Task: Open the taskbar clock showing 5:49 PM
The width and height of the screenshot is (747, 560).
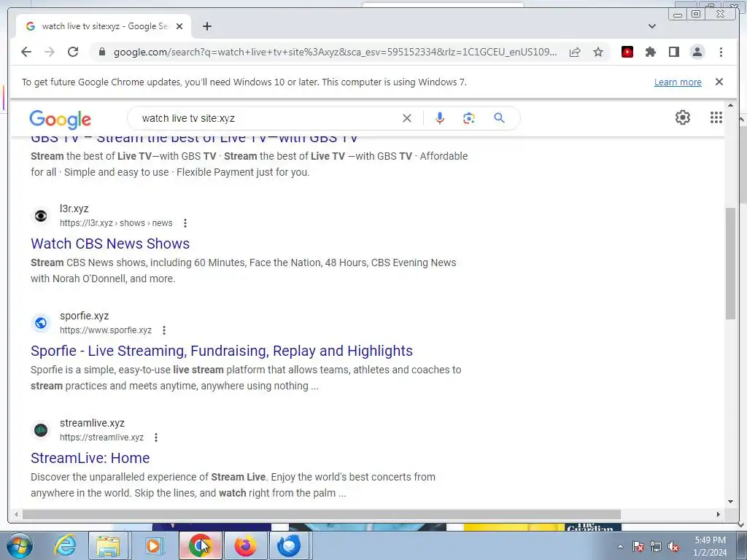Action: 710,546
